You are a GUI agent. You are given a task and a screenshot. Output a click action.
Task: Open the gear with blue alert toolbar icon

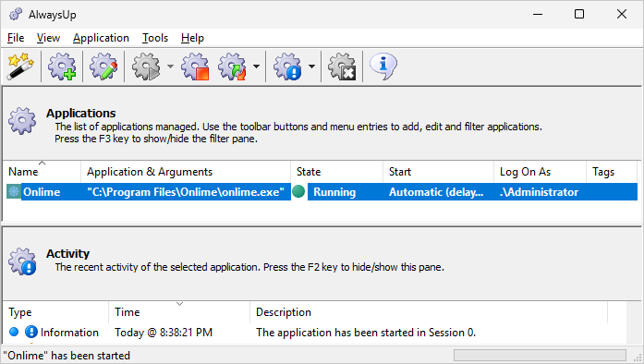[287, 67]
